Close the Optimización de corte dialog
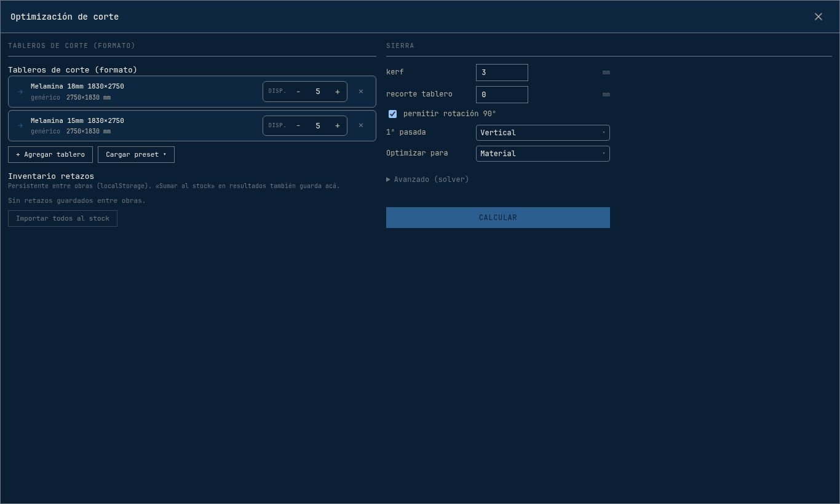This screenshot has height=504, width=840. [818, 17]
